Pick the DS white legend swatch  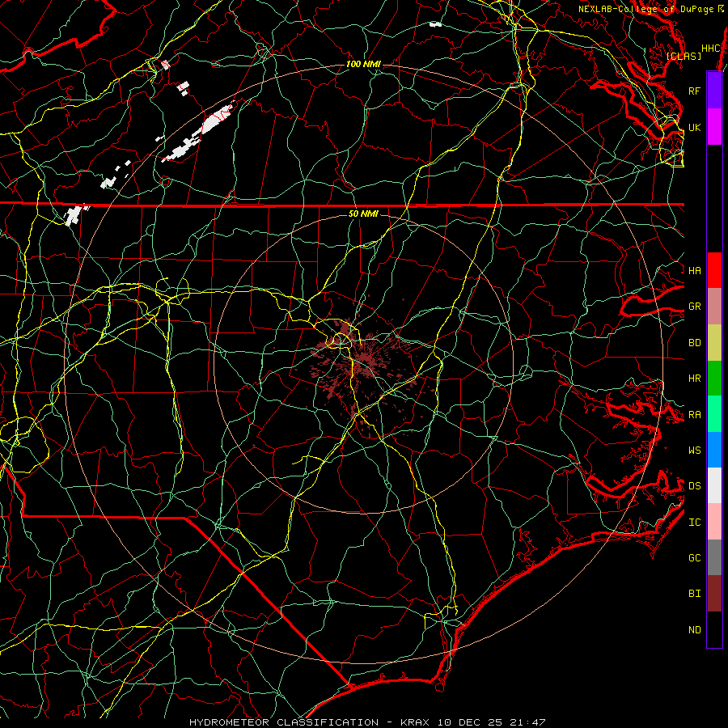(x=714, y=485)
